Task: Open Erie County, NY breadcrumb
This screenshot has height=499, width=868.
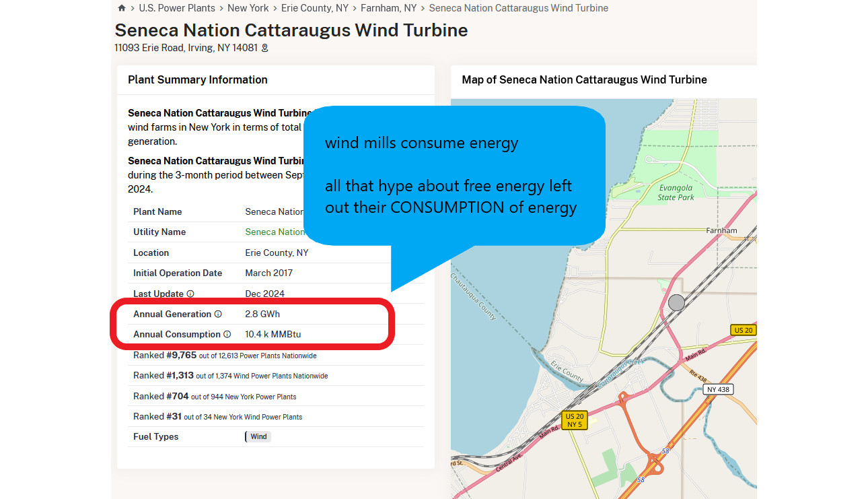Action: pos(315,8)
